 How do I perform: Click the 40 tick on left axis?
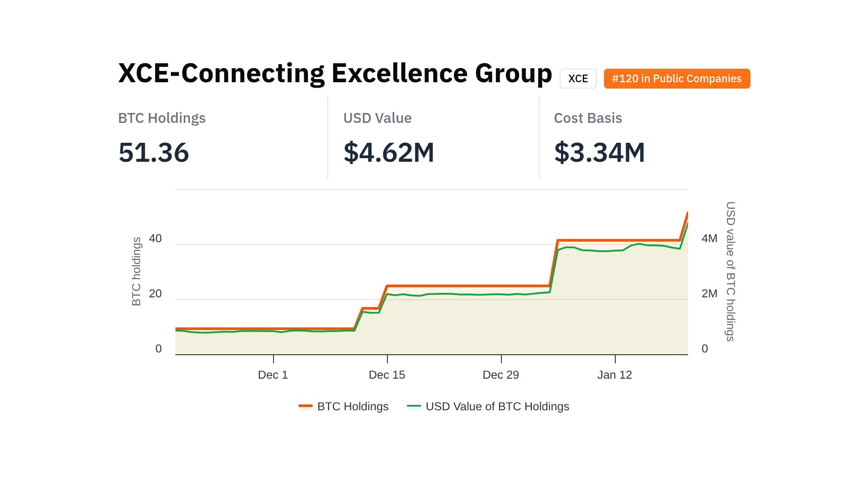pyautogui.click(x=155, y=239)
